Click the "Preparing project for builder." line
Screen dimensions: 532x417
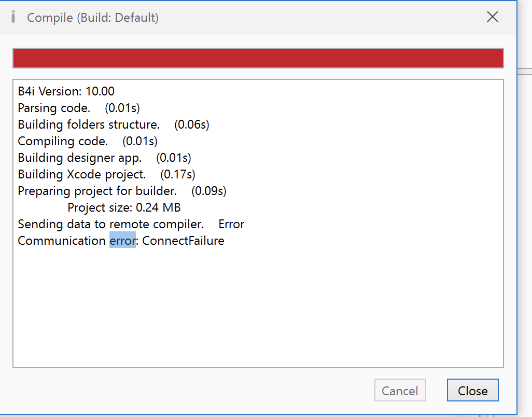point(97,191)
